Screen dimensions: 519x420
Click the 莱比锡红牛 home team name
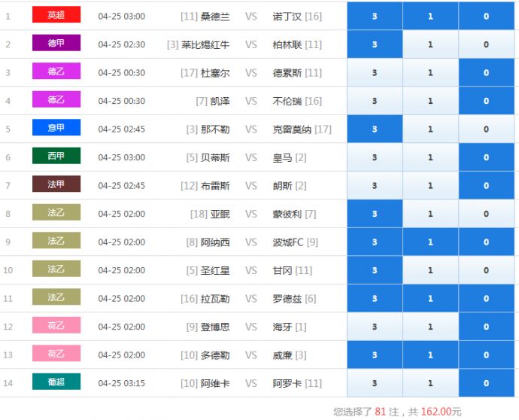click(x=205, y=44)
